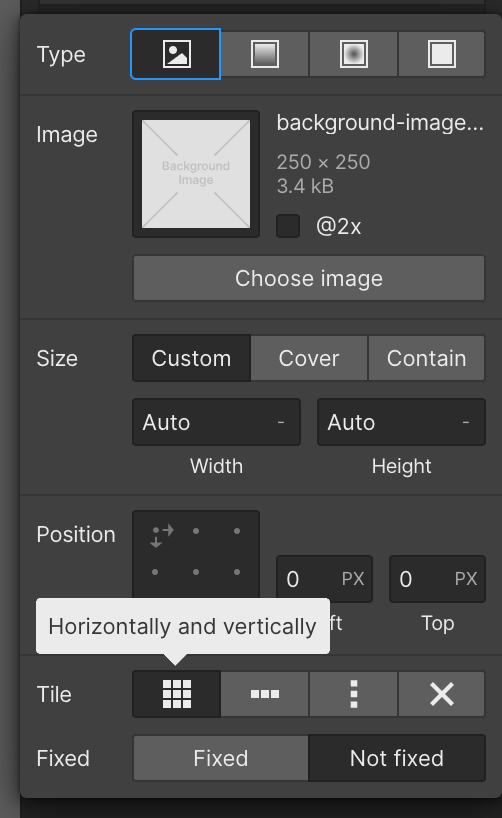Click the background image thumbnail preview

click(x=196, y=174)
